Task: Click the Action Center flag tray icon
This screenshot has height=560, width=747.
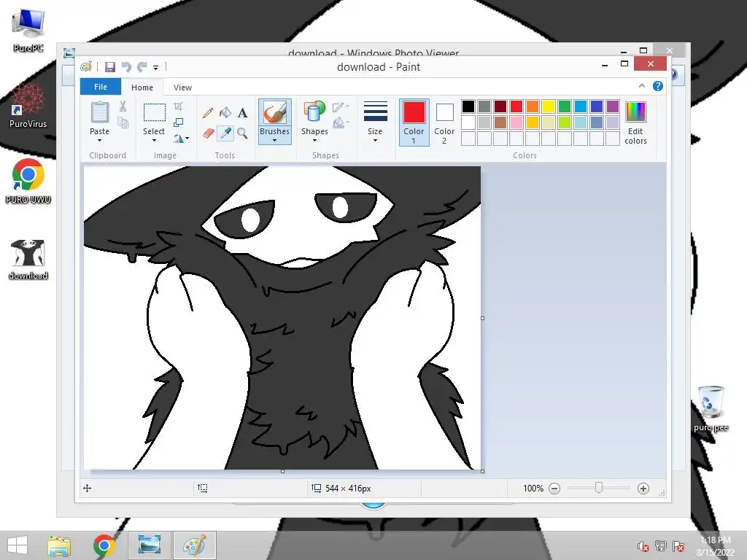Action: click(678, 546)
